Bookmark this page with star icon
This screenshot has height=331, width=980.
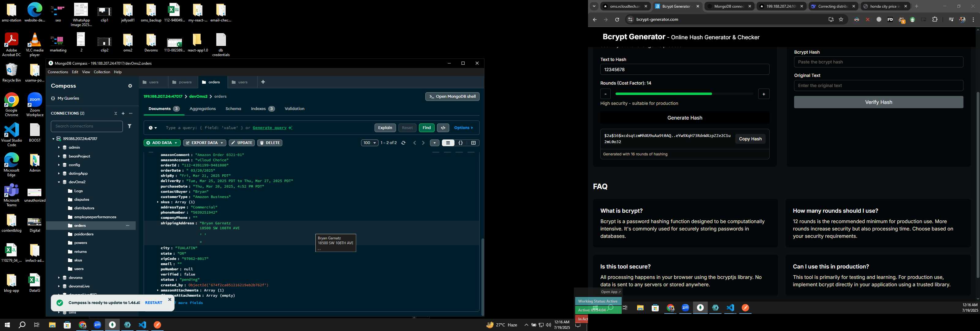coord(841,19)
